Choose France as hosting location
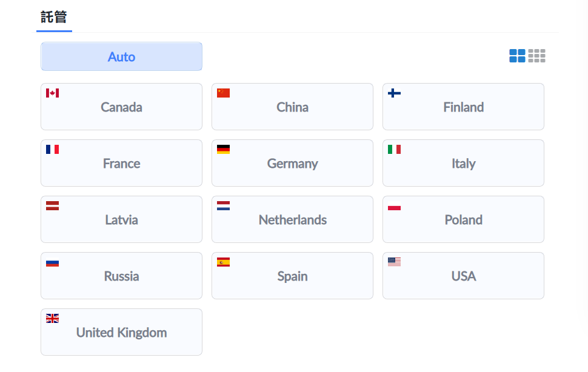The width and height of the screenshot is (588, 372). click(x=121, y=164)
